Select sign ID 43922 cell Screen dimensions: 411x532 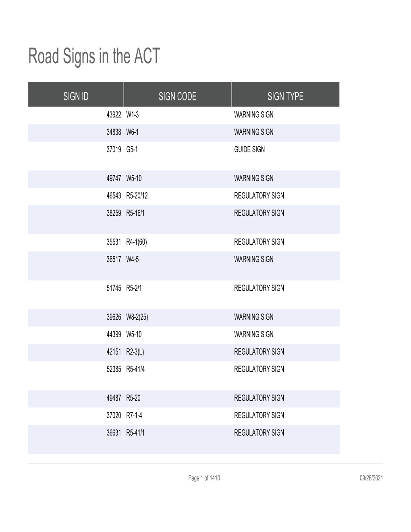(114, 115)
